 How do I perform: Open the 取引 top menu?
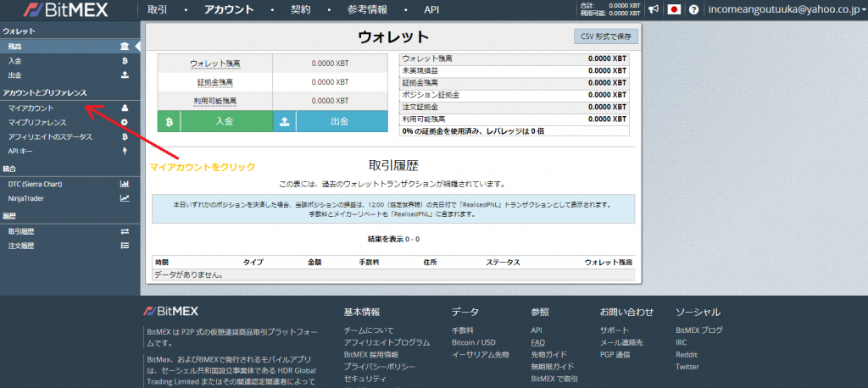pyautogui.click(x=158, y=9)
